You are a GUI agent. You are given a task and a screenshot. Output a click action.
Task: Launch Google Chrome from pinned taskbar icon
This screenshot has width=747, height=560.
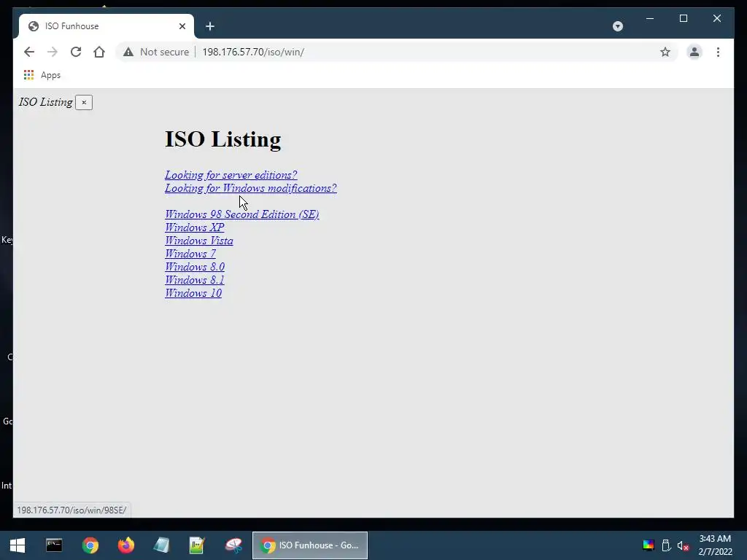90,545
